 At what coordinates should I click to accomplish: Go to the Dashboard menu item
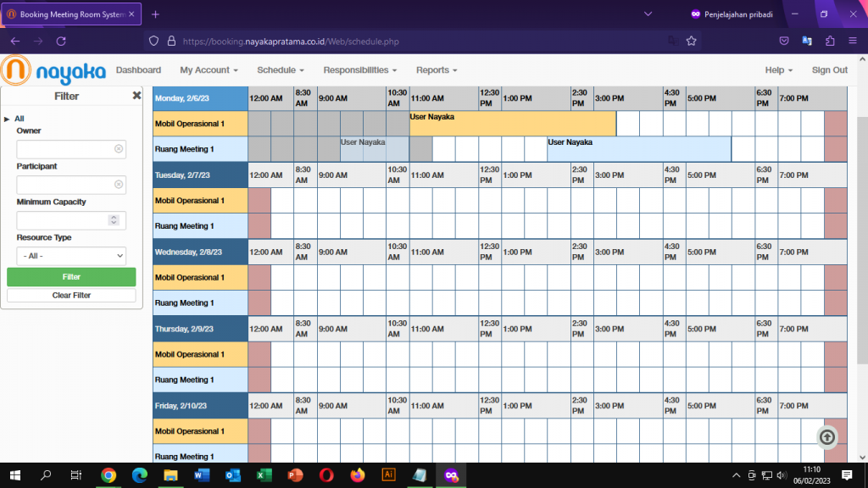tap(138, 70)
